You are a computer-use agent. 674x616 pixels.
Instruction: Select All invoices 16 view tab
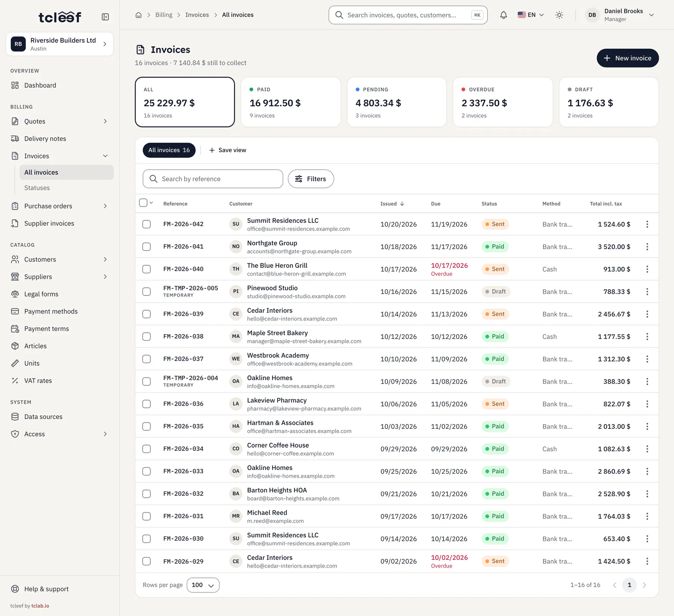pyautogui.click(x=169, y=150)
